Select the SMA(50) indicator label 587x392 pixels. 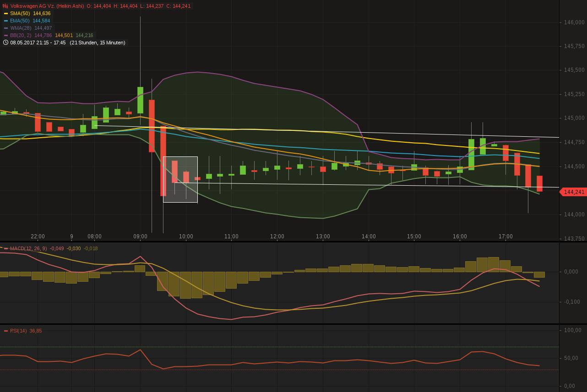[20, 13]
